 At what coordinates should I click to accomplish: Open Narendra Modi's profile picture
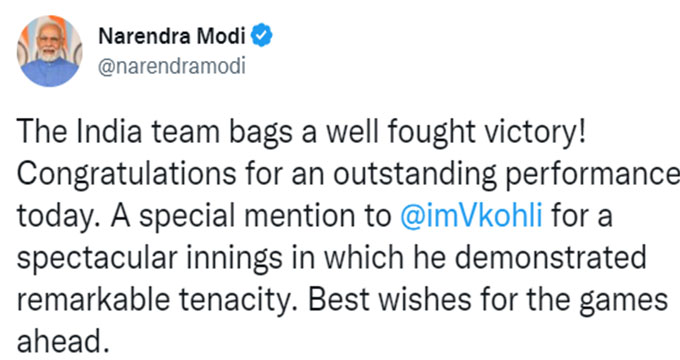pyautogui.click(x=49, y=51)
